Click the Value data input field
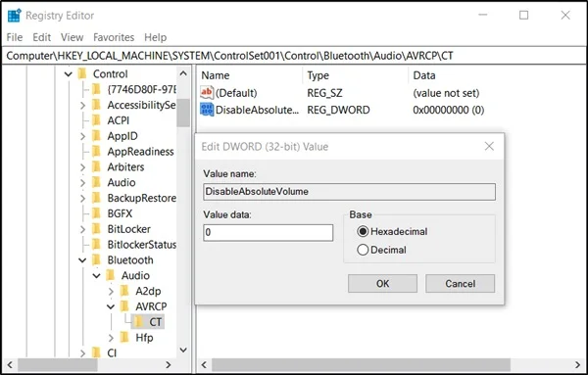 tap(269, 233)
